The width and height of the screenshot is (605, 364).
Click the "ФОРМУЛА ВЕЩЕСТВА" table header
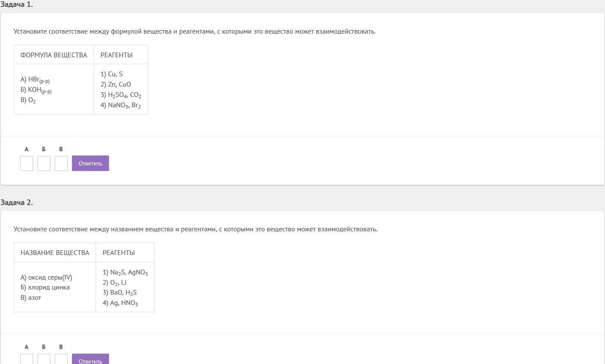coord(54,55)
